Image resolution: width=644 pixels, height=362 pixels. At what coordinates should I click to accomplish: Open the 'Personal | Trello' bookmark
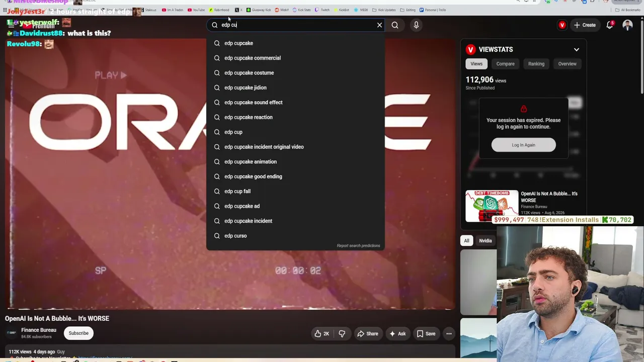(433, 10)
